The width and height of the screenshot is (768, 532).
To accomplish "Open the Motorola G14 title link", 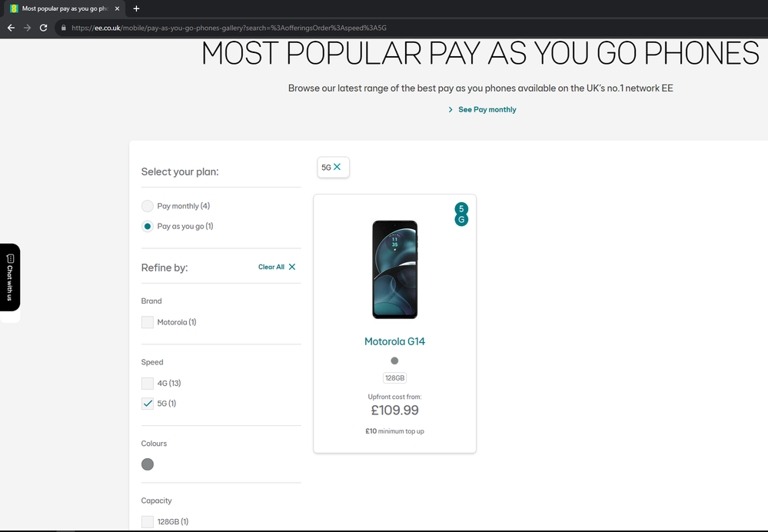I will pos(395,341).
